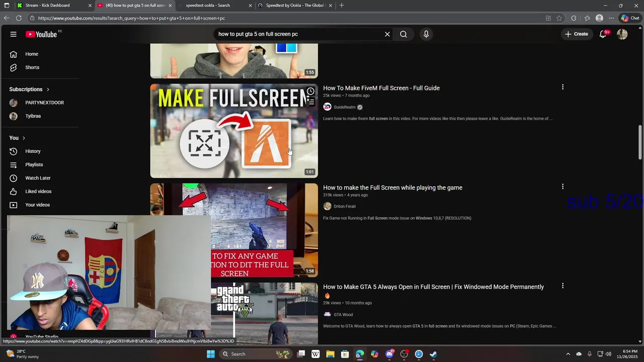644x362 pixels.
Task: Open browser profile icon
Action: pyautogui.click(x=599, y=18)
